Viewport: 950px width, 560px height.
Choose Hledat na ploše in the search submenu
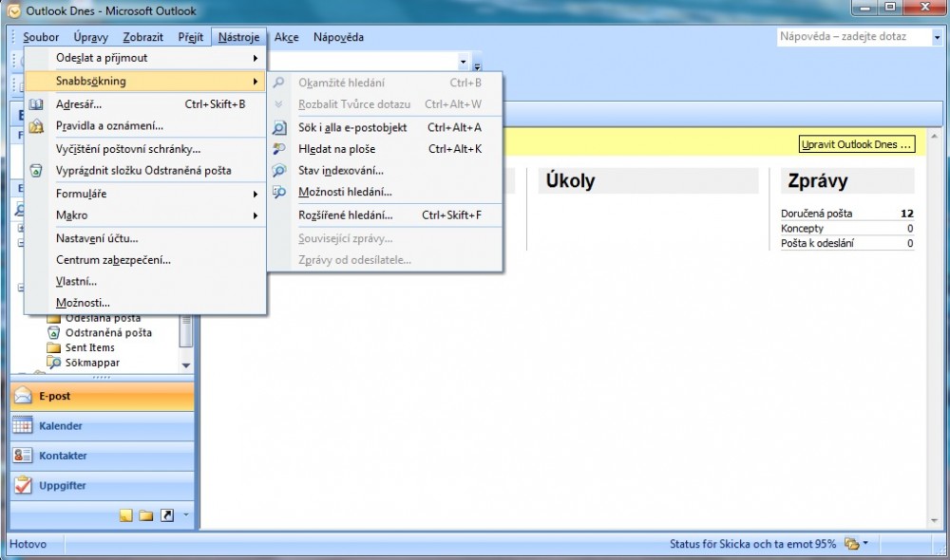click(x=336, y=149)
